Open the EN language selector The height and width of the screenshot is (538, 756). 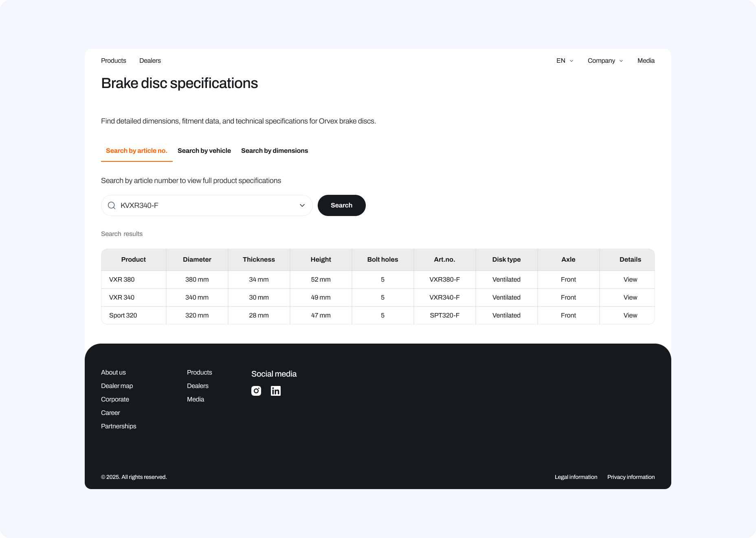click(565, 61)
